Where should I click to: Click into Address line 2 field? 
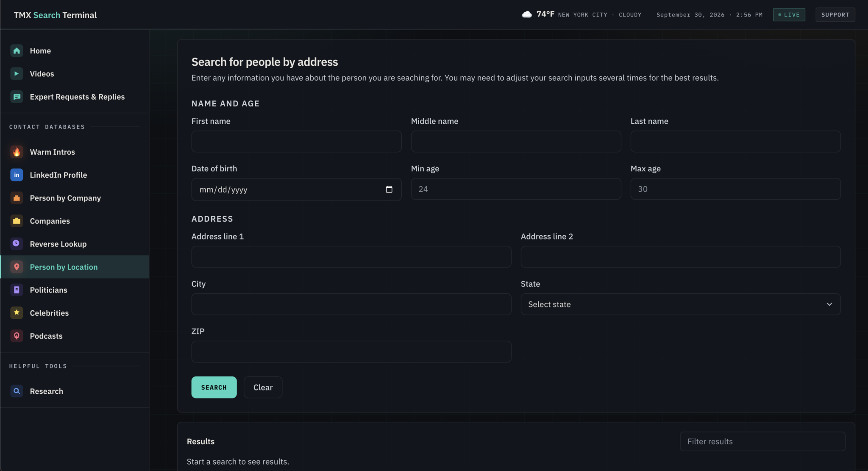click(680, 257)
